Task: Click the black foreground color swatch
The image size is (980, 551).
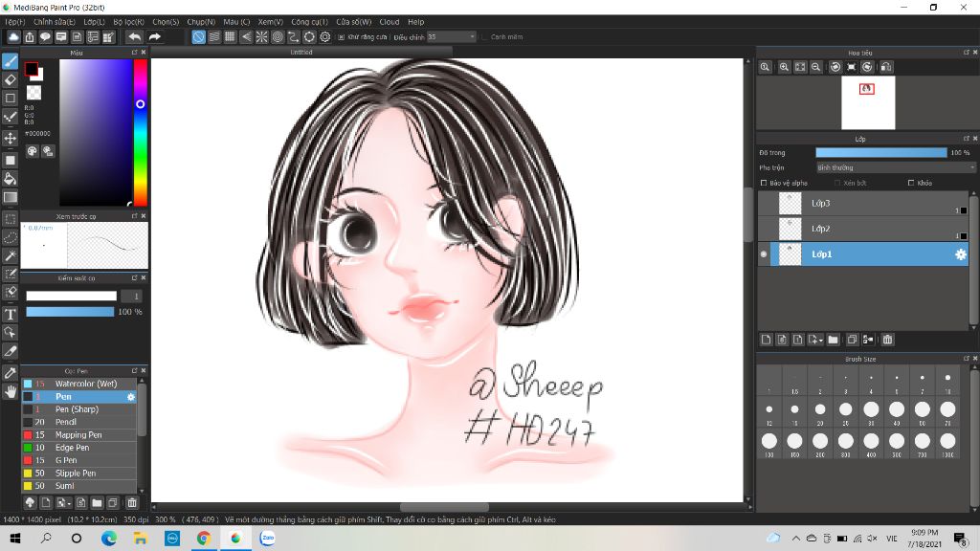Action: coord(32,69)
